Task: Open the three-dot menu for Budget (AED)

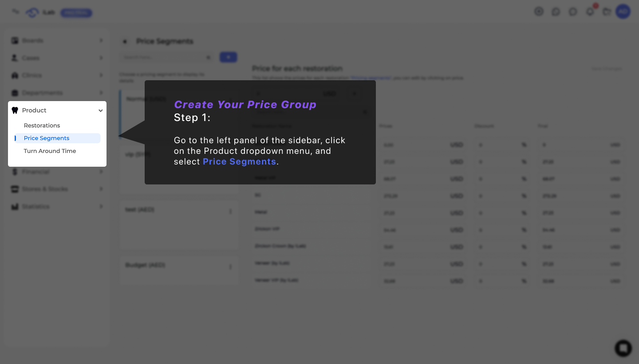Action: [x=230, y=266]
